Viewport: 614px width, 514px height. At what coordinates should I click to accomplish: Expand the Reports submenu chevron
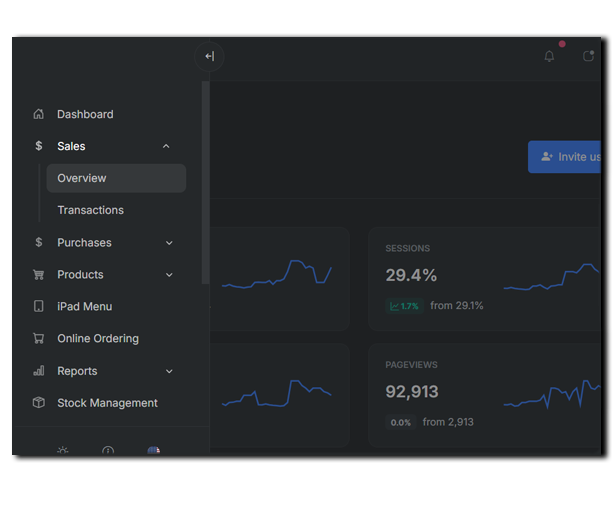(169, 371)
